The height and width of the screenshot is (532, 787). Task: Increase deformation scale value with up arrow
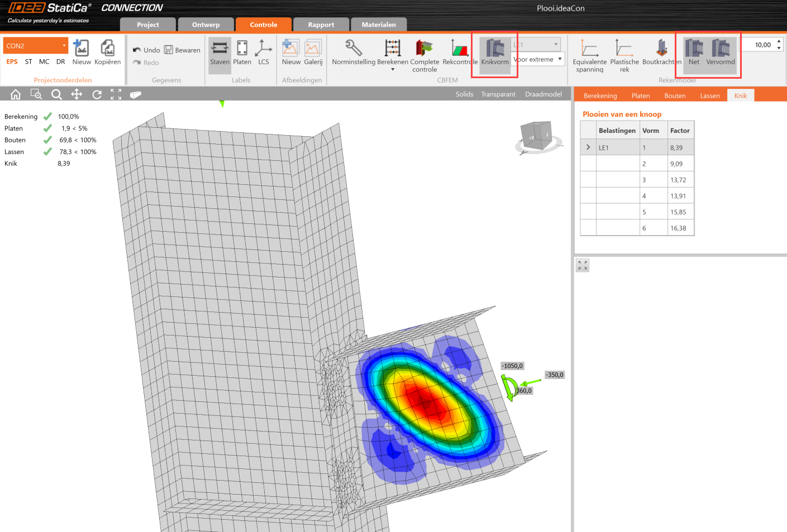click(779, 41)
